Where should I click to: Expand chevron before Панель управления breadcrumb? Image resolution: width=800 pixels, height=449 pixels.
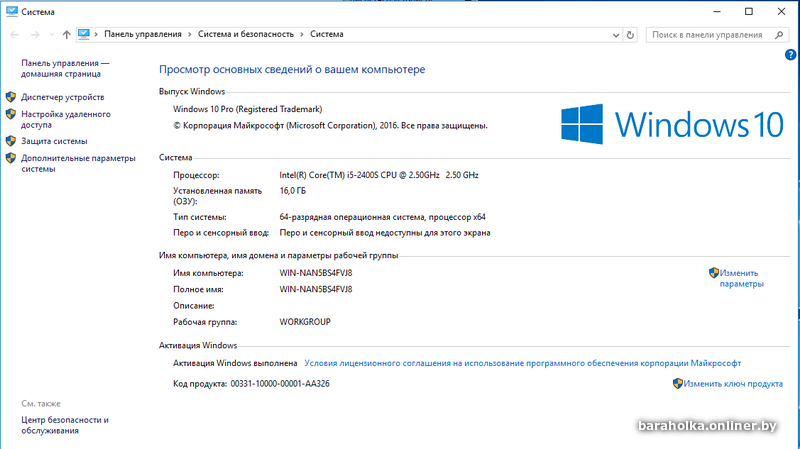pos(96,34)
